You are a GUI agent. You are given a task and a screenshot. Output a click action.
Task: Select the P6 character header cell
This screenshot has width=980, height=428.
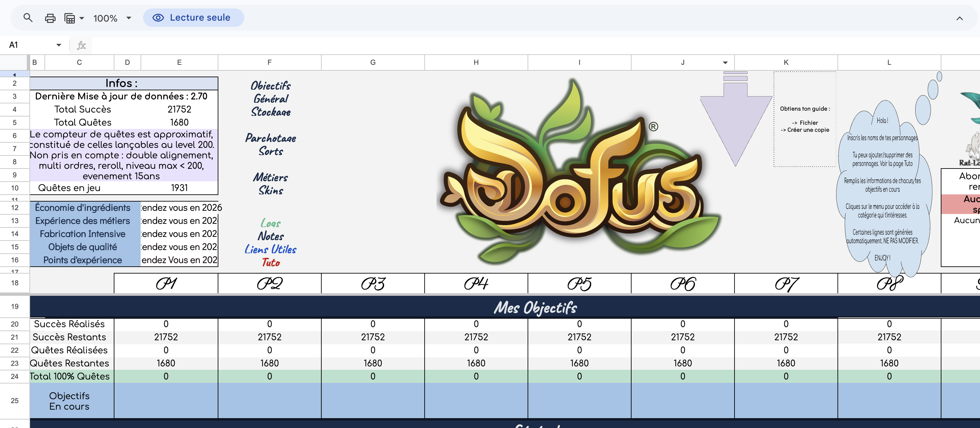(x=683, y=283)
